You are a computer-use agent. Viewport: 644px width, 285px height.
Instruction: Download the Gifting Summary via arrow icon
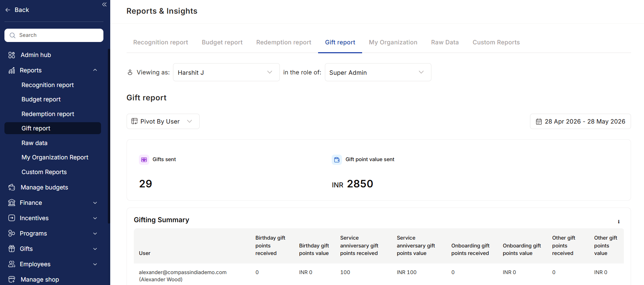(x=619, y=222)
